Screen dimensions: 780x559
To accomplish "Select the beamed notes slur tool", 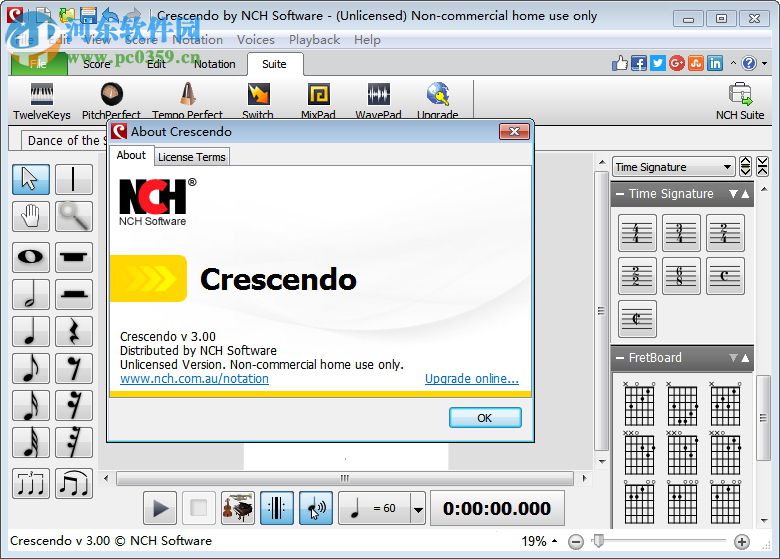I will tap(74, 483).
